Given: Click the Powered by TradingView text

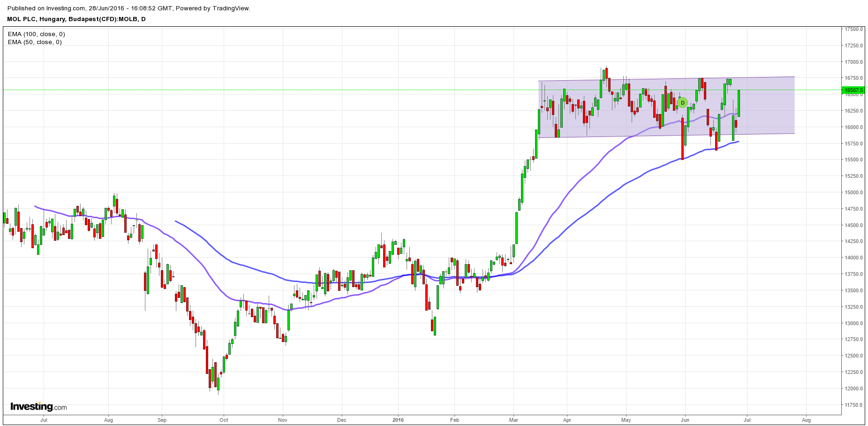Looking at the screenshot, I should pos(213,8).
